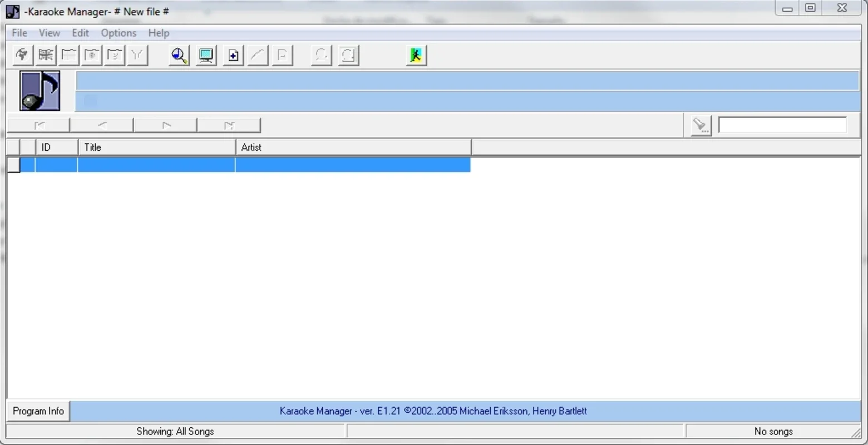Select the empty row's selector box

(x=13, y=165)
